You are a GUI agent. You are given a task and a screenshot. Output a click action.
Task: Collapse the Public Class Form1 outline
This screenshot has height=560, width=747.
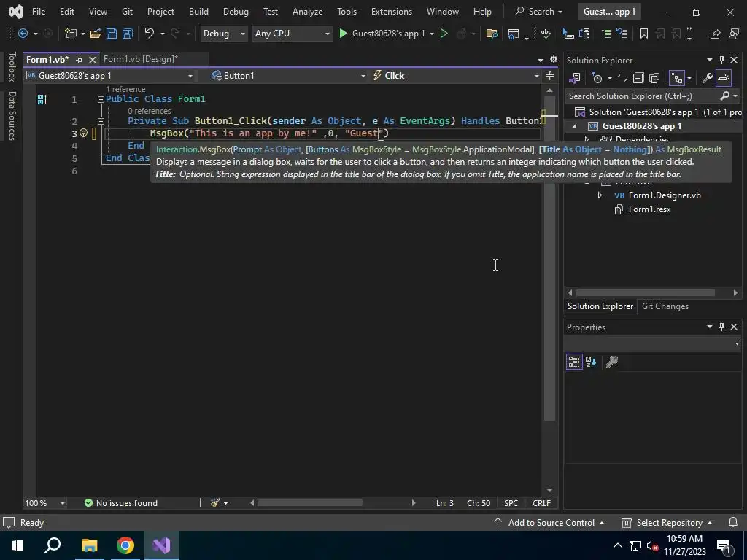pos(101,99)
